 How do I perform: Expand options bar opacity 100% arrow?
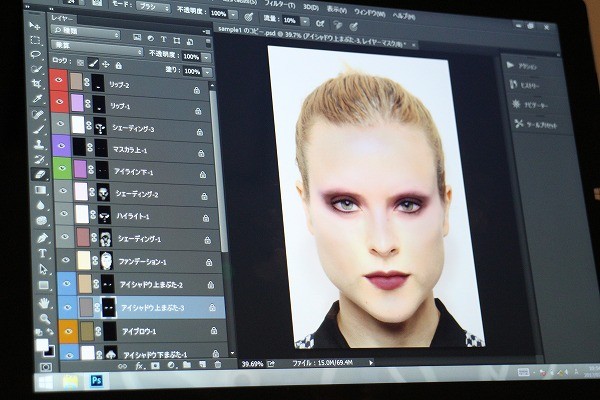point(233,15)
